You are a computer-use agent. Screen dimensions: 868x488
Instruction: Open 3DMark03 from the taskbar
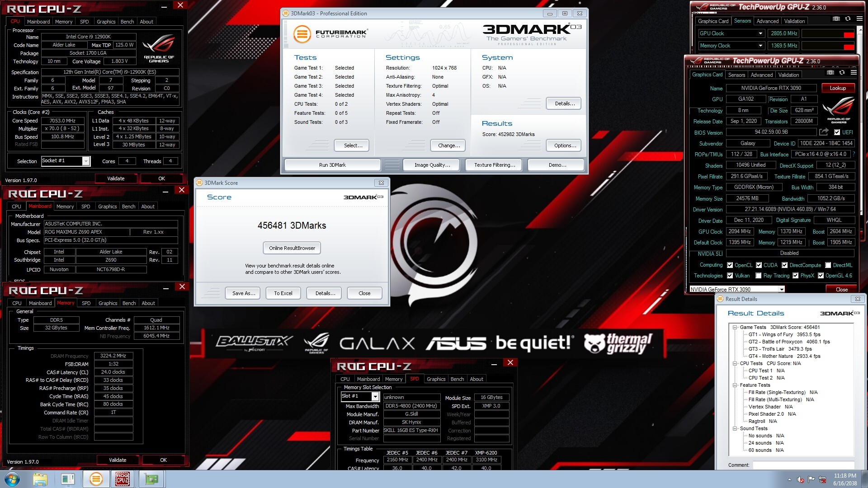pos(96,479)
